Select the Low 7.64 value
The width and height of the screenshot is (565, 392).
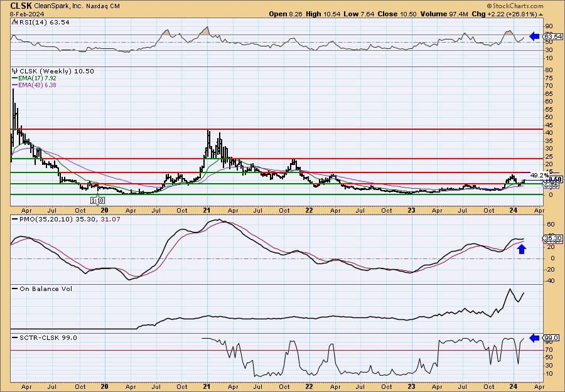[x=359, y=14]
